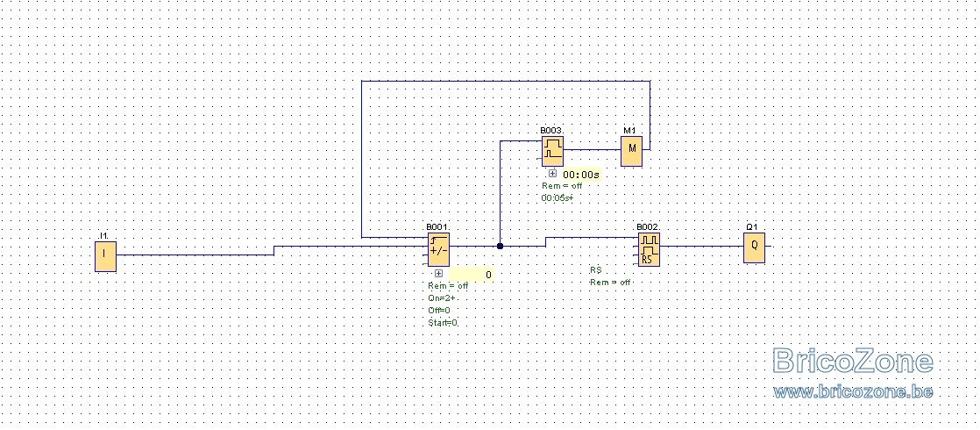Click the 00:05s+ delay parameter text
The image size is (980, 430).
coord(557,197)
